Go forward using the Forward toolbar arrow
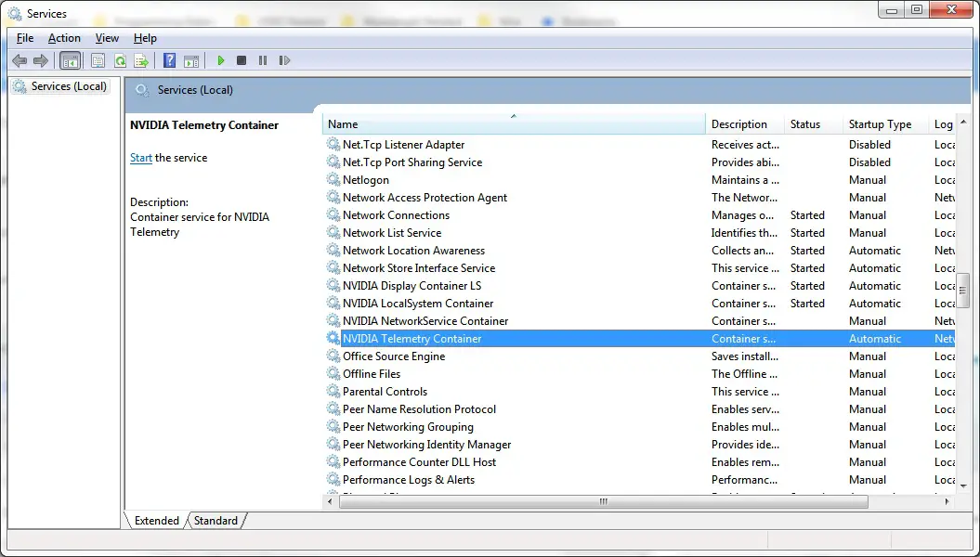The width and height of the screenshot is (980, 557). coord(41,60)
